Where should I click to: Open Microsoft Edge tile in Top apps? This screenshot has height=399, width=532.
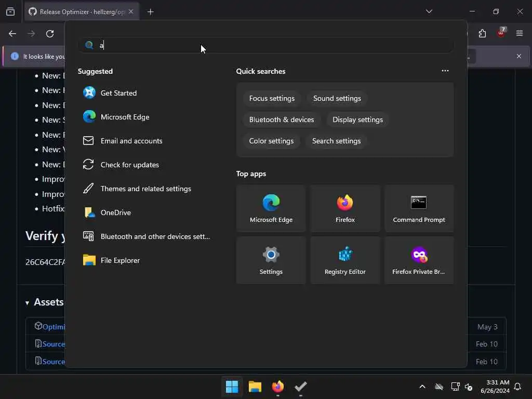271,208
